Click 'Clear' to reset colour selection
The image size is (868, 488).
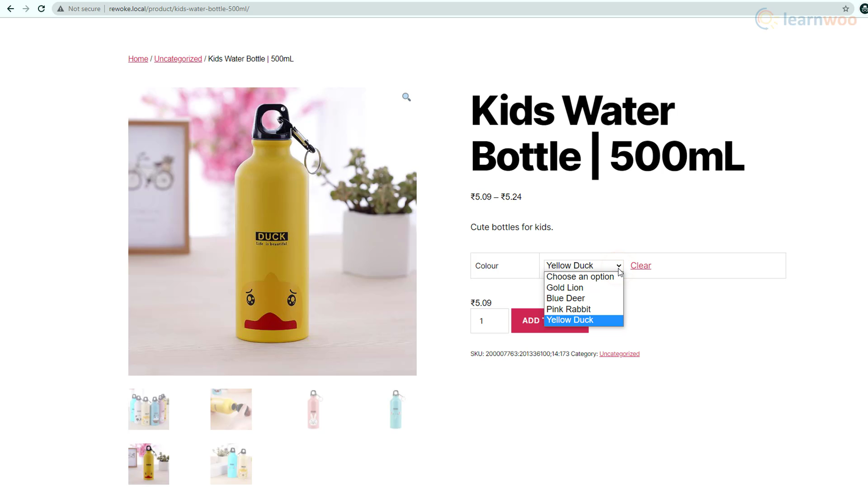click(641, 266)
